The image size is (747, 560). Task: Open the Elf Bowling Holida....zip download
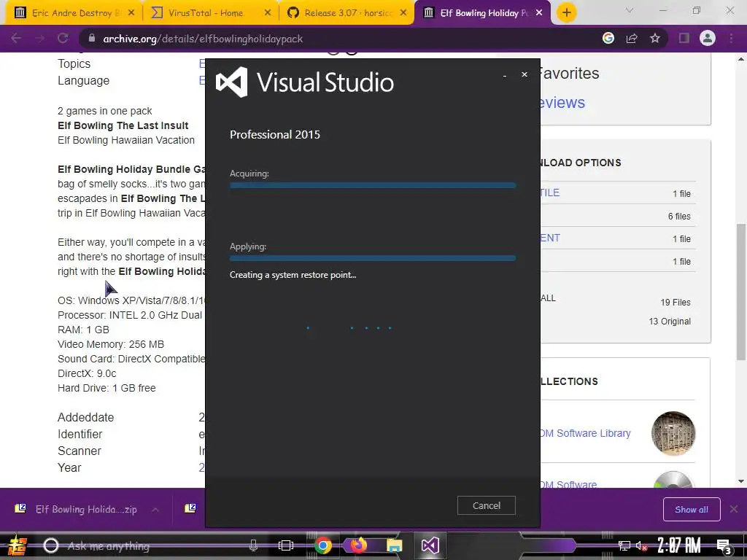point(86,509)
